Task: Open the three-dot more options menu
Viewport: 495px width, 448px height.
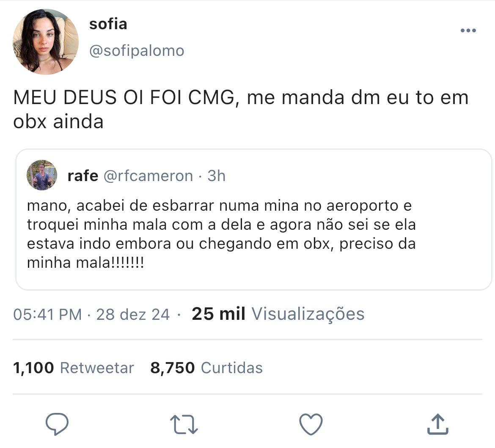Action: 468,30
